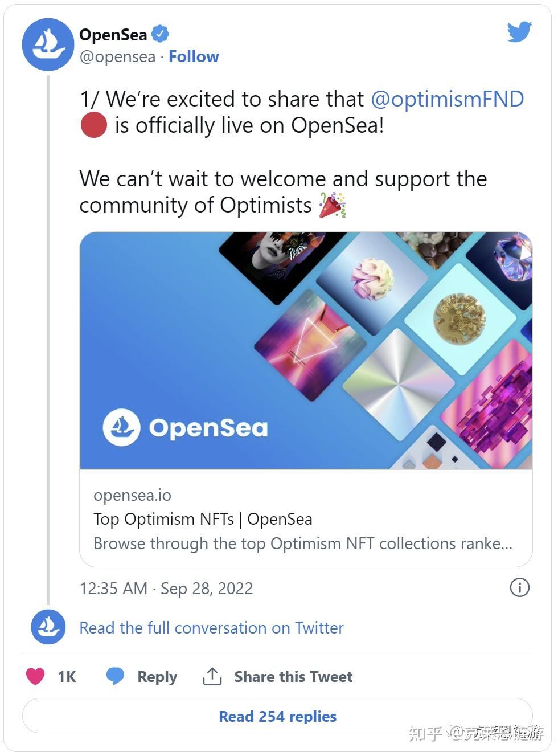Open the Top Optimism NFTs card title
The height and width of the screenshot is (756, 558).
(203, 519)
